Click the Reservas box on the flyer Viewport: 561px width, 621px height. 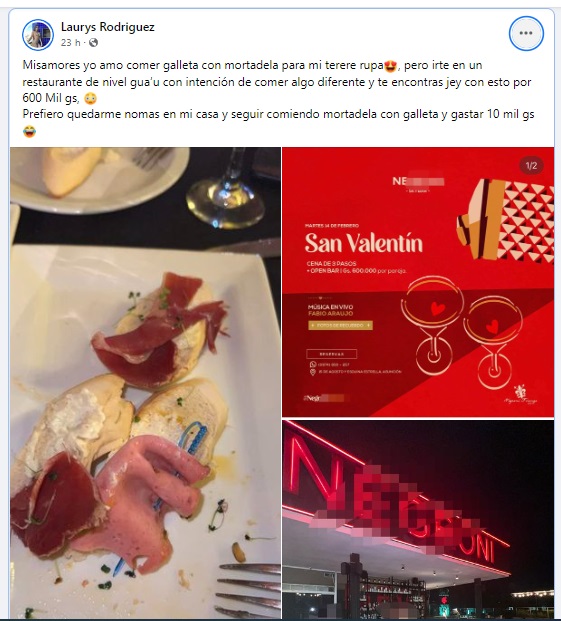click(331, 354)
